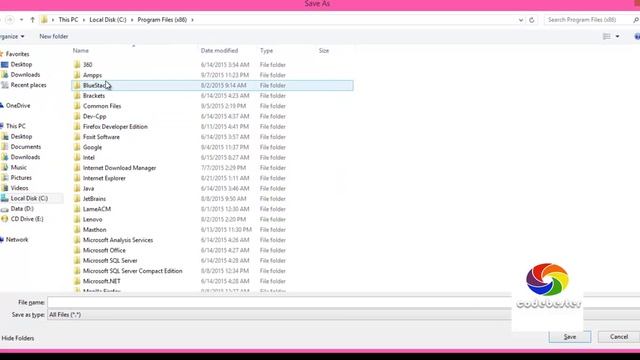Screen dimensions: 640x360
Task: Select Pictures in navigation pane
Action: click(x=21, y=178)
